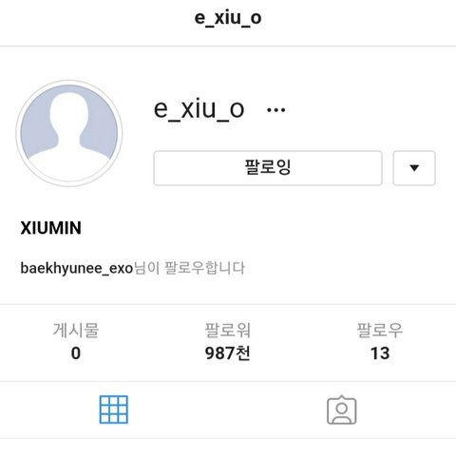This screenshot has height=476, width=456.
Task: Tap the XIUMIN display name
Action: pos(51,228)
